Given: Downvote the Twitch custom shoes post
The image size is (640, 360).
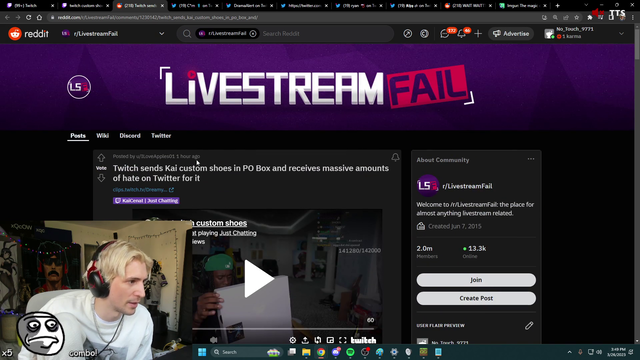Looking at the screenshot, I should [101, 178].
